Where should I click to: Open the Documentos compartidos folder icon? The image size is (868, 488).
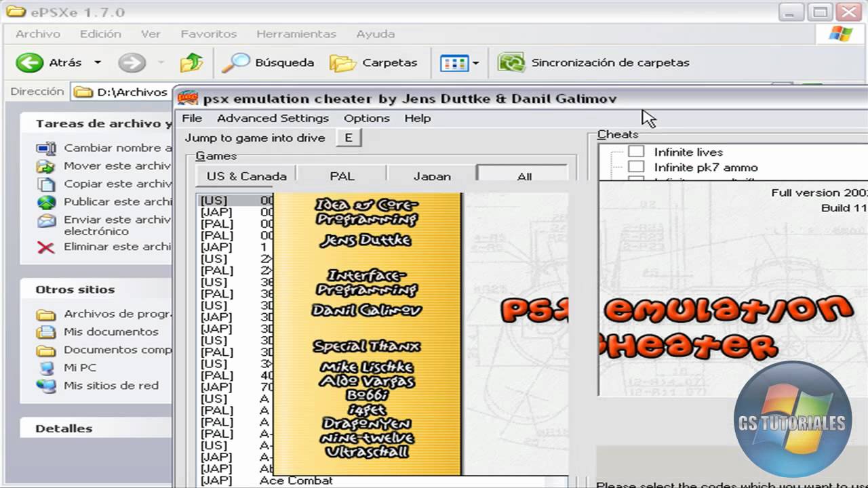click(46, 350)
